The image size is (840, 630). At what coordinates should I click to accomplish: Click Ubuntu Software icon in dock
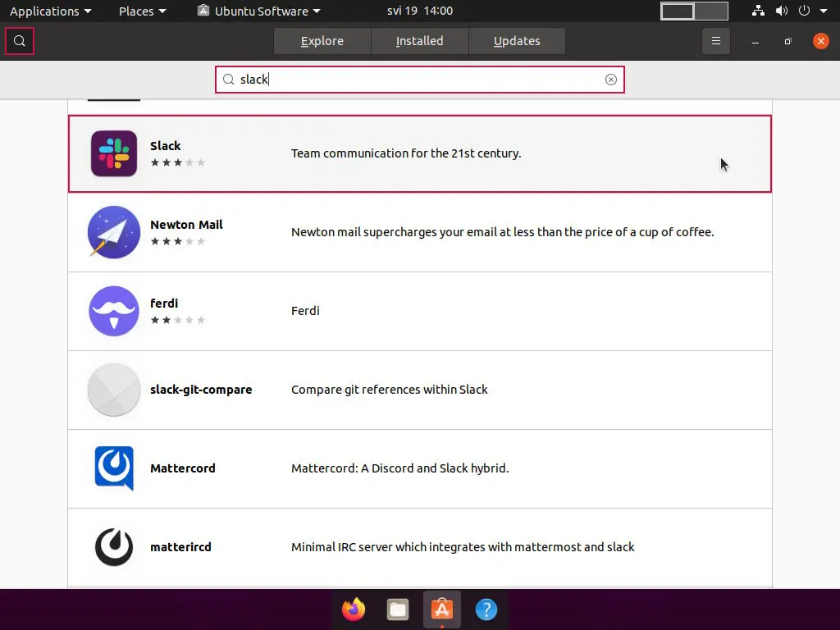(442, 609)
